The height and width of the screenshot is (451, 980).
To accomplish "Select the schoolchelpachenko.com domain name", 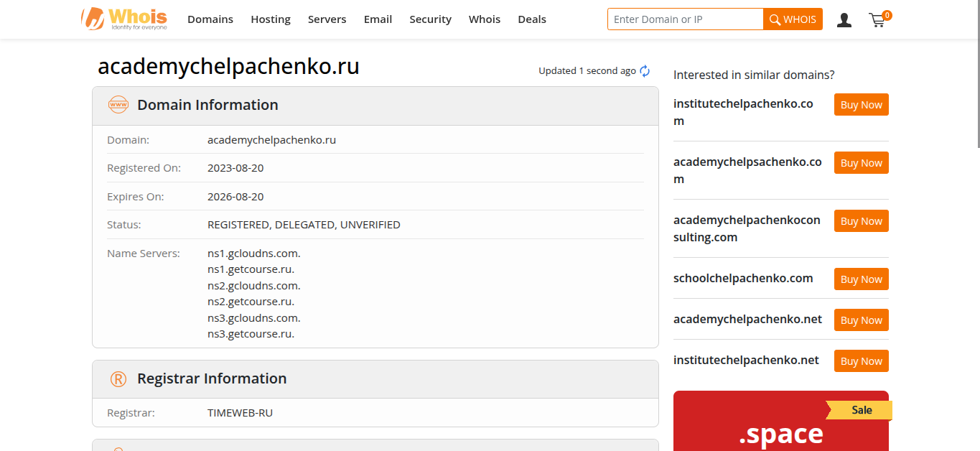I will coord(743,279).
